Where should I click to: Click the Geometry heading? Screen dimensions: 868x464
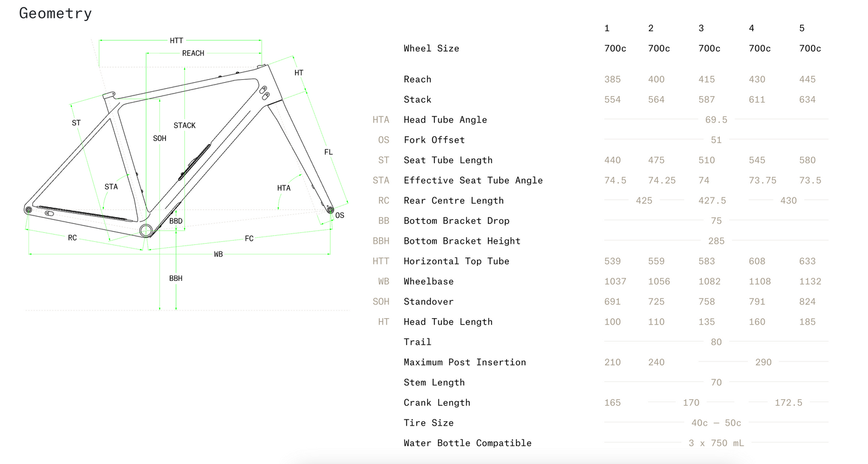click(55, 13)
